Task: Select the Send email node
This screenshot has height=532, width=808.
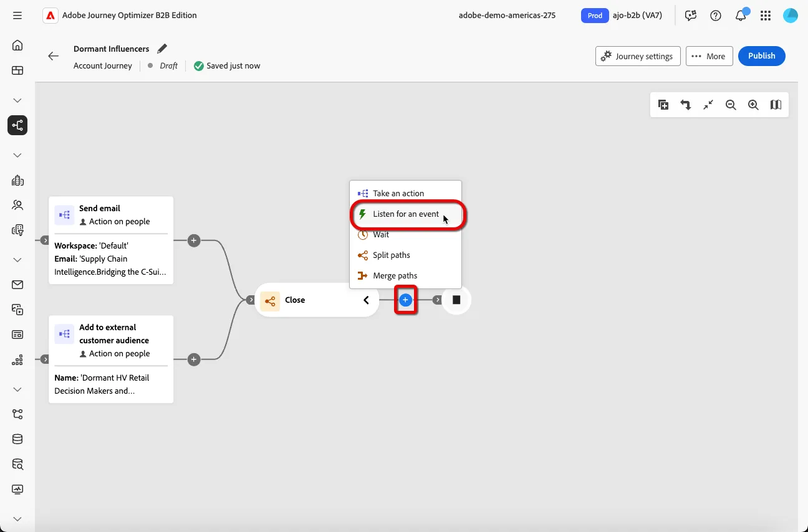Action: 111,240
